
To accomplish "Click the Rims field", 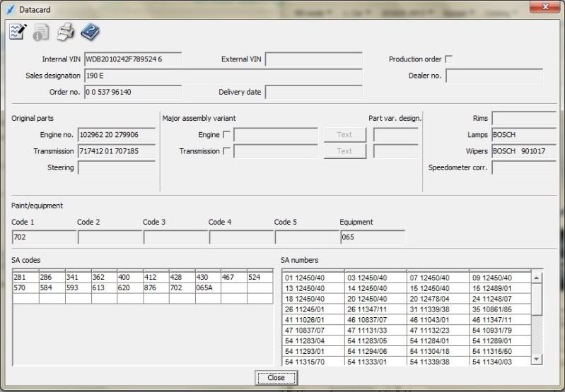I will pos(524,118).
